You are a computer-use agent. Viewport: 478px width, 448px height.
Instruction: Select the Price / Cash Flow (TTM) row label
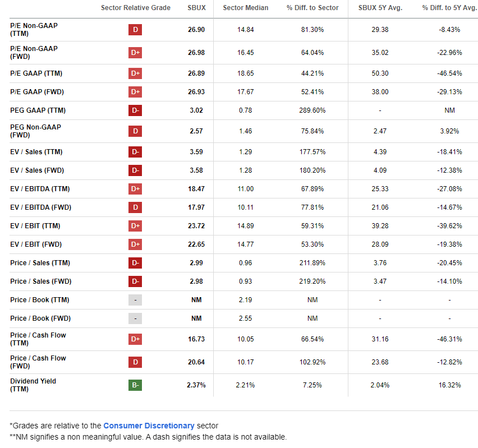tap(38, 339)
